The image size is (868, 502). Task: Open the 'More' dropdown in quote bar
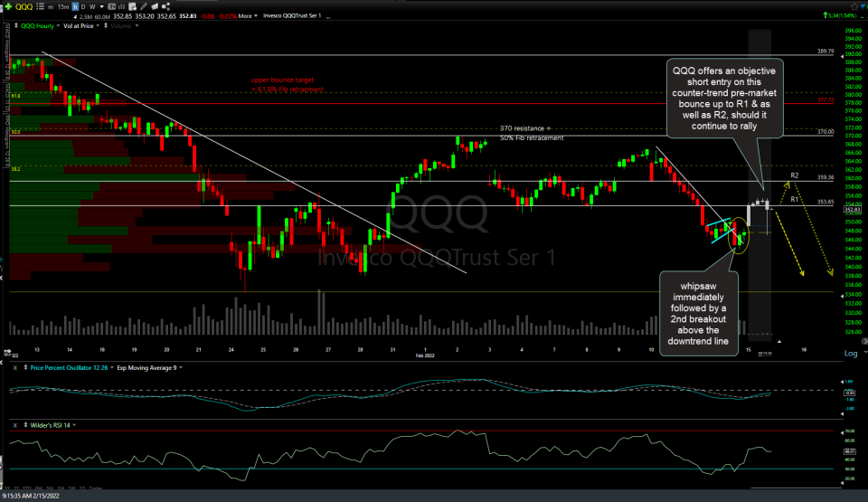click(x=248, y=16)
